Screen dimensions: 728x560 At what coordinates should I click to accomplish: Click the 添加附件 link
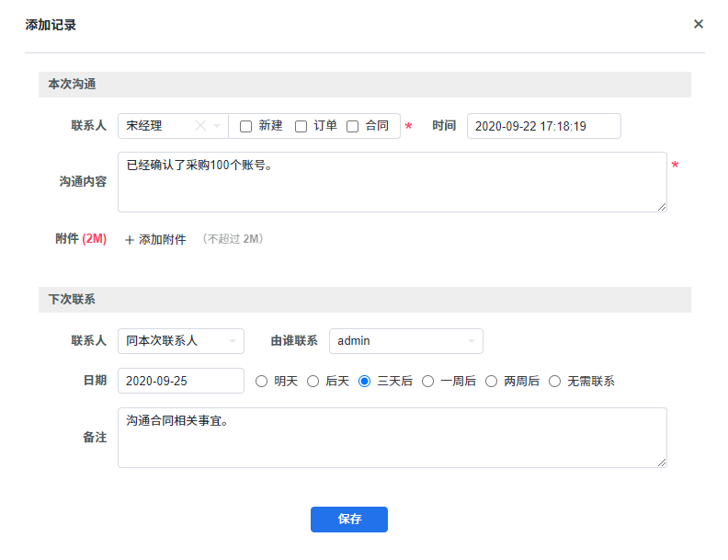pyautogui.click(x=162, y=240)
